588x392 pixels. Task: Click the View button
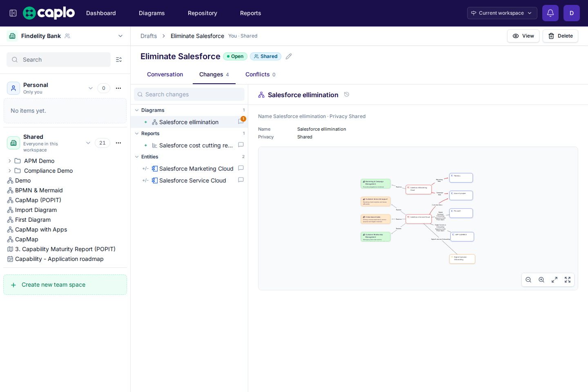pos(523,36)
